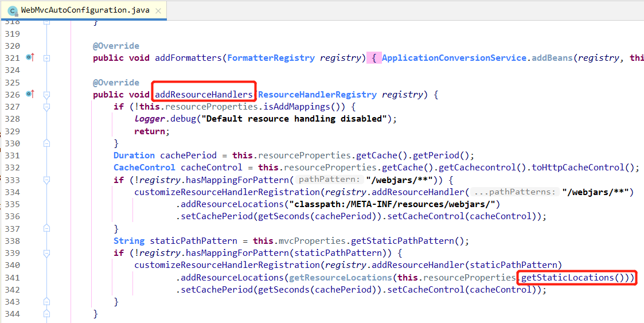This screenshot has width=644, height=323.
Task: Click line number 320 in the gutter
Action: [x=12, y=46]
